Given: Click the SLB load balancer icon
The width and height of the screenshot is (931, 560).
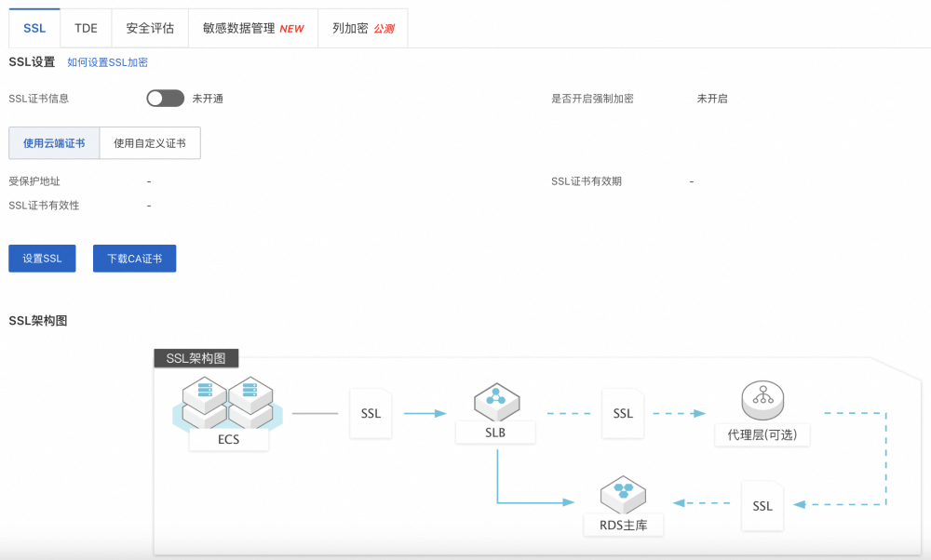Looking at the screenshot, I should [x=496, y=402].
